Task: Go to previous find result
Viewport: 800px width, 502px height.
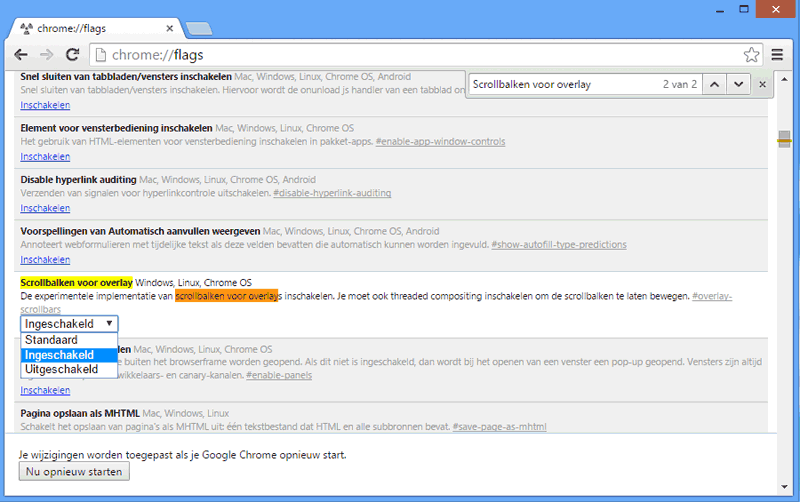Action: pyautogui.click(x=714, y=84)
